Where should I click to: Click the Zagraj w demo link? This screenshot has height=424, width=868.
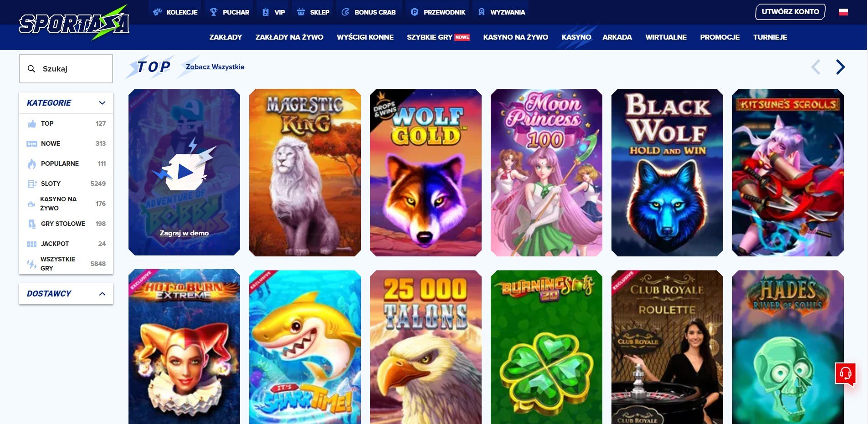[x=184, y=233]
